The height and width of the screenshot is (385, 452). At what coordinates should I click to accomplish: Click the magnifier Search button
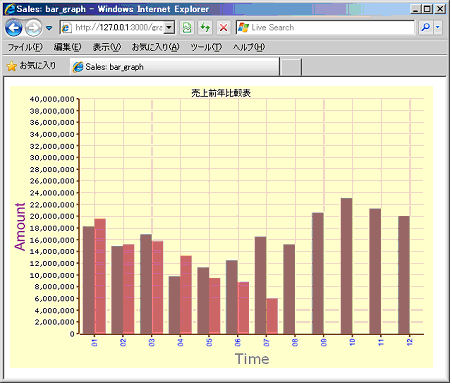(x=425, y=27)
